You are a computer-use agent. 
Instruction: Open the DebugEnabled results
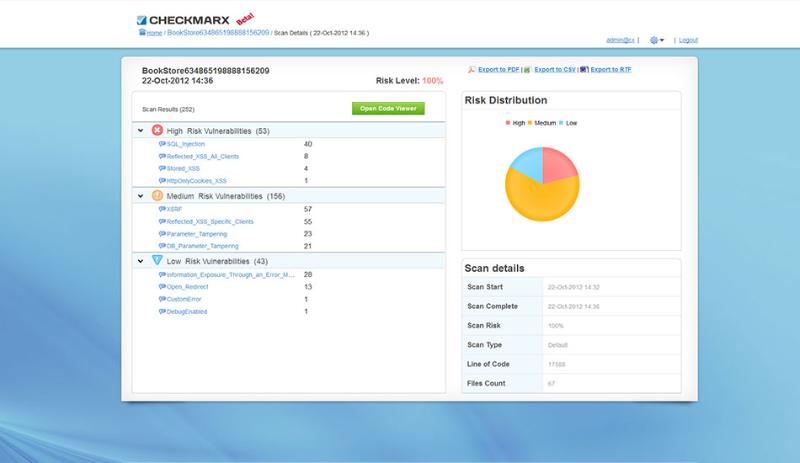(x=187, y=311)
